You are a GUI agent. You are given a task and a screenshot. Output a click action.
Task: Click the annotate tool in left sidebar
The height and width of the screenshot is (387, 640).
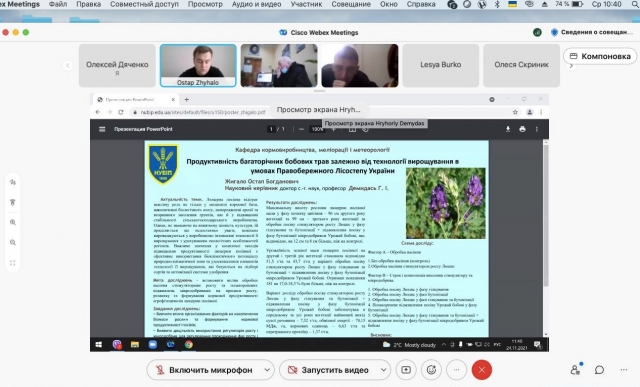[x=13, y=182]
